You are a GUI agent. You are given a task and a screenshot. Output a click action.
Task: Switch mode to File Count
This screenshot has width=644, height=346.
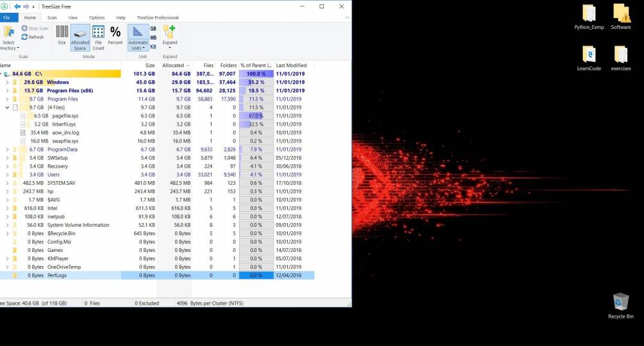(x=98, y=37)
